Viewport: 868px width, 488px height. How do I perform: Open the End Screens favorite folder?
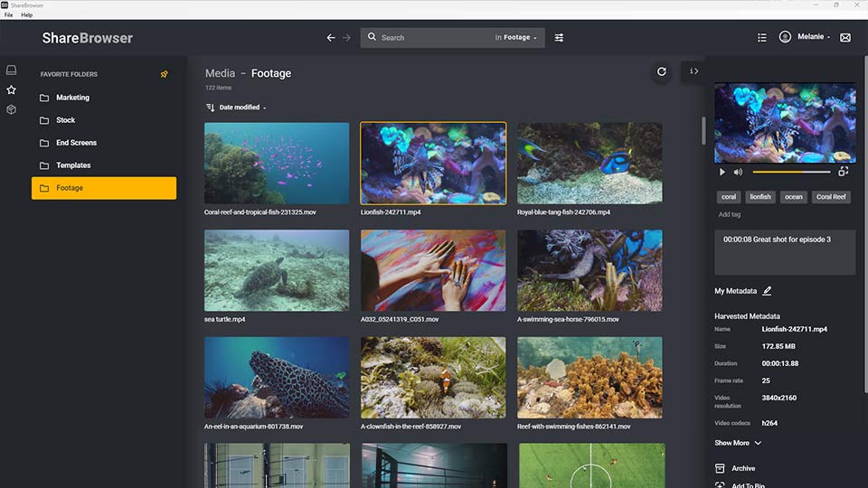point(104,143)
